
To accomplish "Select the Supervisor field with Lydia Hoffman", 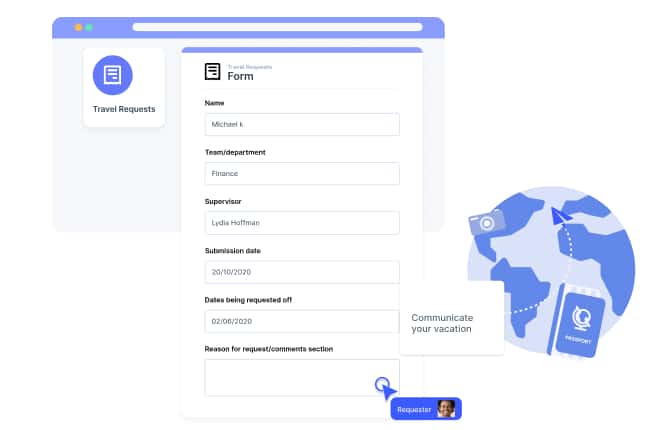I will (x=301, y=222).
